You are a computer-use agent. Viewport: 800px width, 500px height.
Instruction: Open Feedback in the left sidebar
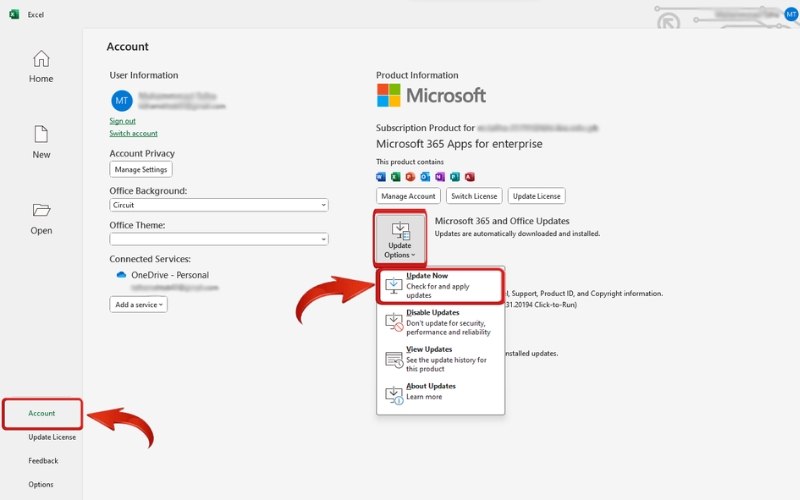tap(43, 461)
